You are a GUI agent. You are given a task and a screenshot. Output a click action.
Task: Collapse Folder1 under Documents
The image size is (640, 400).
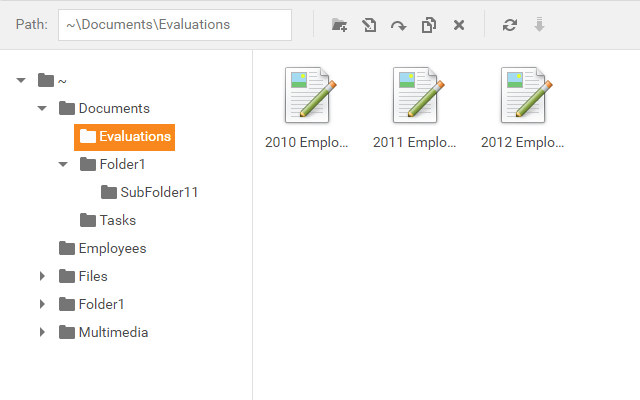pos(63,164)
